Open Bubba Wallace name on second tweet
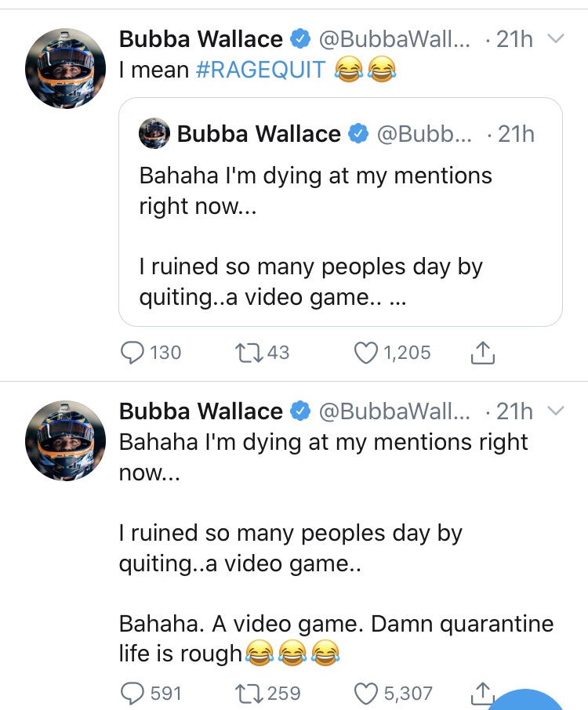The width and height of the screenshot is (588, 710). [201, 411]
